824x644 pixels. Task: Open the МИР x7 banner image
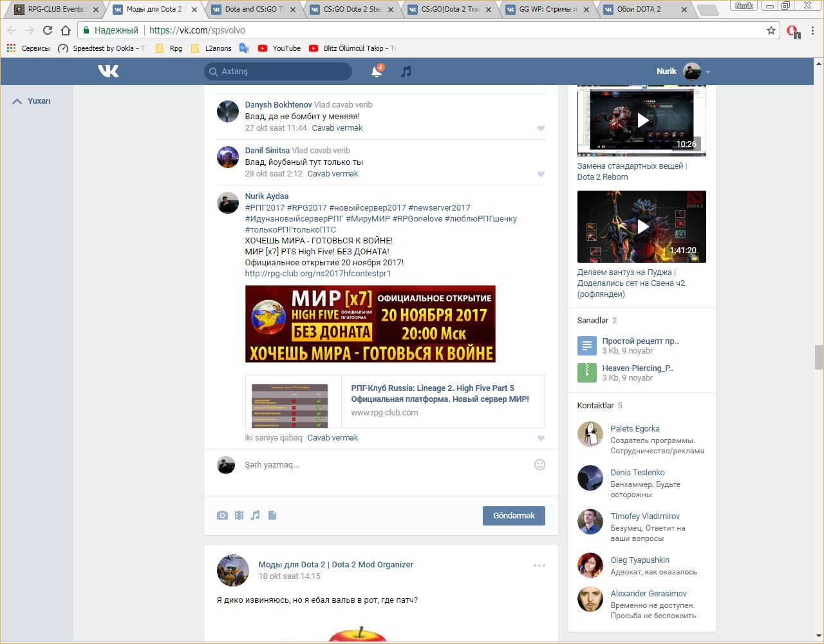click(x=370, y=324)
